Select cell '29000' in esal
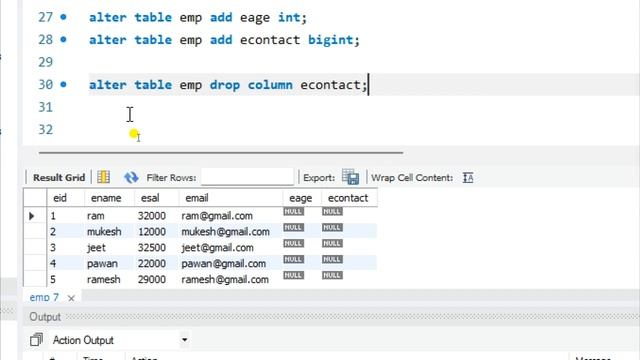This screenshot has width=640, height=360. (152, 279)
